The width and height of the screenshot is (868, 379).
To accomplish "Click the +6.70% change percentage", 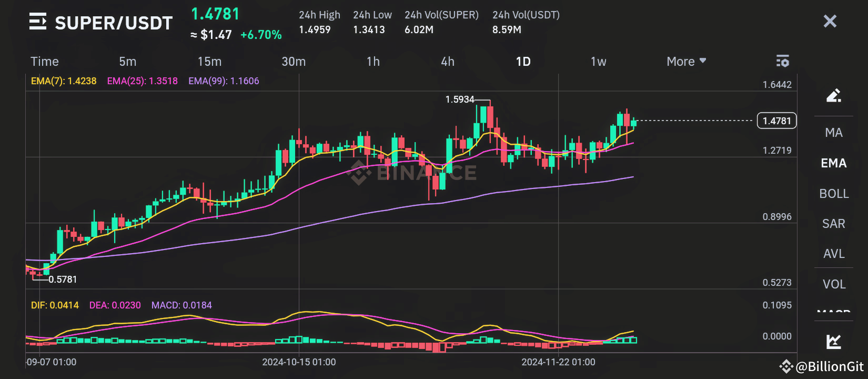I will click(261, 35).
